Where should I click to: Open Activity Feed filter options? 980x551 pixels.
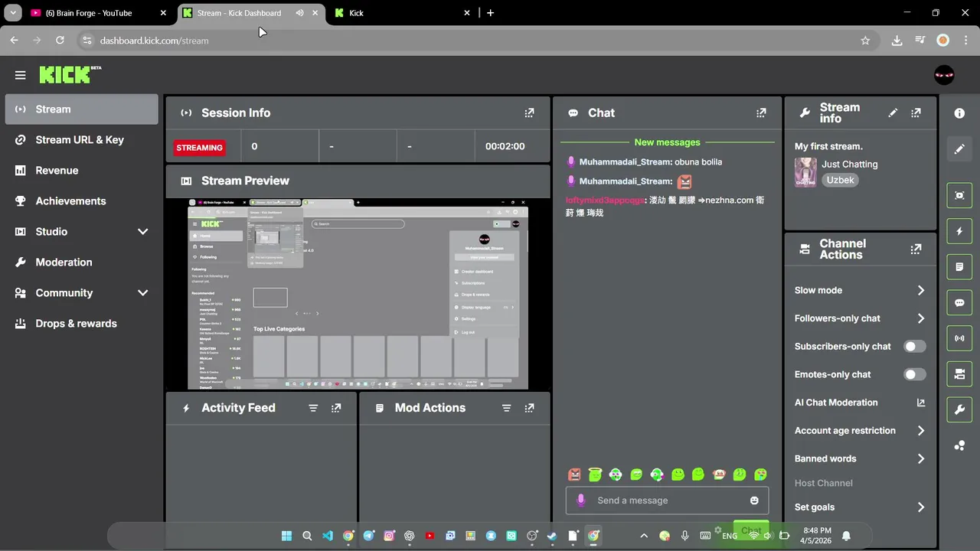click(313, 408)
